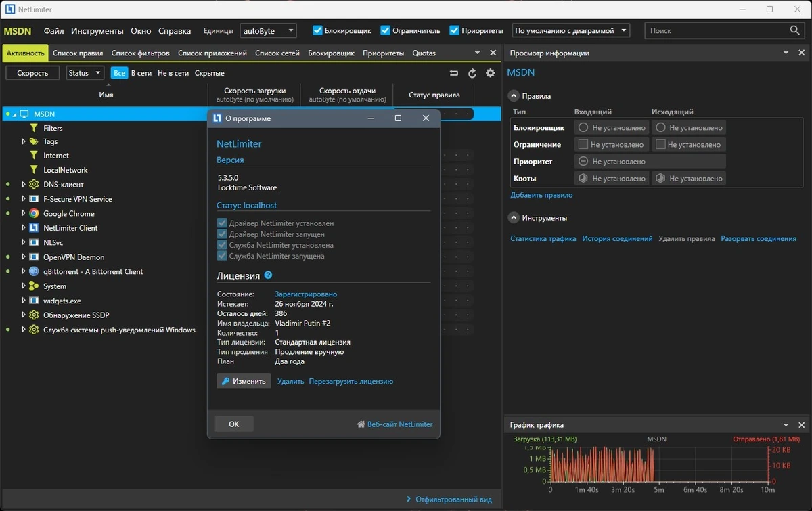Close the Просмотр информации panel
812x511 pixels.
click(802, 53)
